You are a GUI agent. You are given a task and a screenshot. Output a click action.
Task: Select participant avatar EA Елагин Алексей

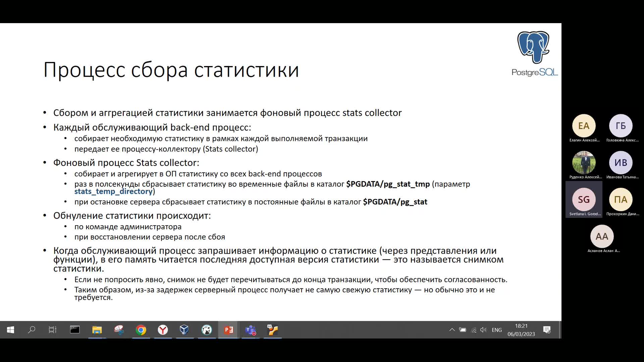(x=584, y=126)
